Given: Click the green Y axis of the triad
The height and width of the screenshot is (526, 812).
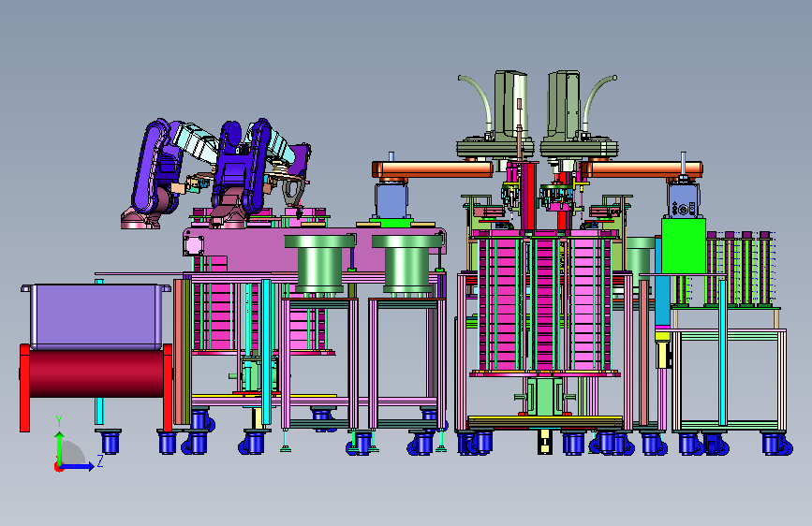Looking at the screenshot, I should [60, 447].
